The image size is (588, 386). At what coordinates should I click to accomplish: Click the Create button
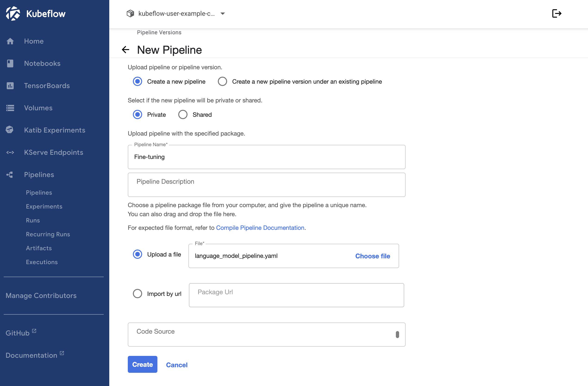142,364
